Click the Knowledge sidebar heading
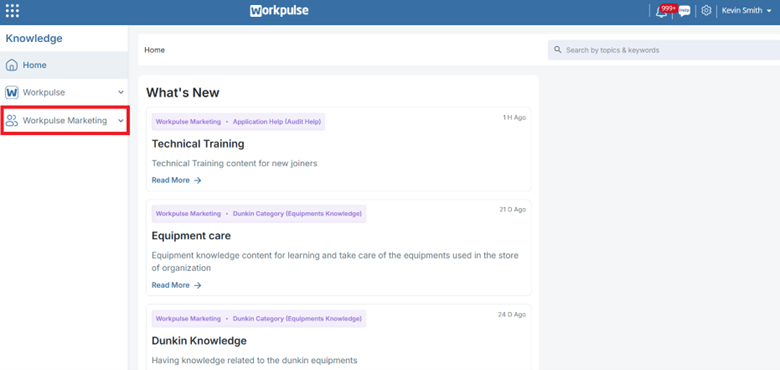The height and width of the screenshot is (370, 780). 34,38
